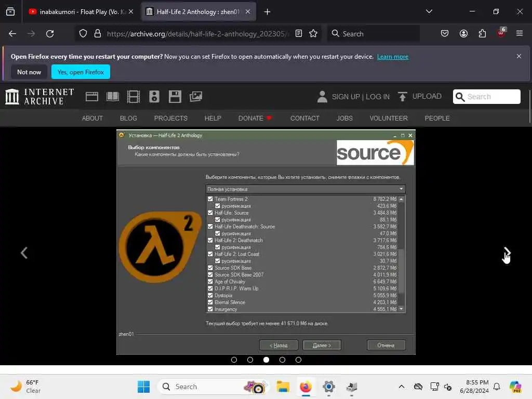Open the Windows Start menu
532x399 pixels.
click(143, 387)
